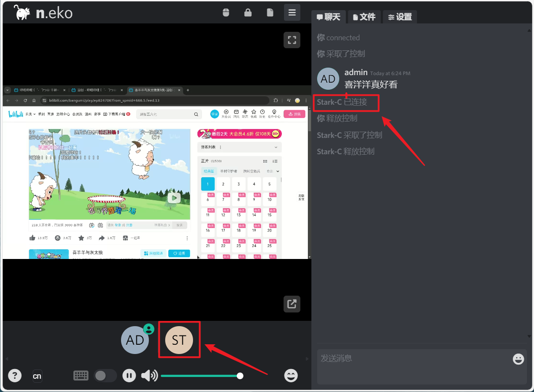The image size is (534, 392).
Task: Open remote browser tab search dropdown
Action: [x=8, y=90]
